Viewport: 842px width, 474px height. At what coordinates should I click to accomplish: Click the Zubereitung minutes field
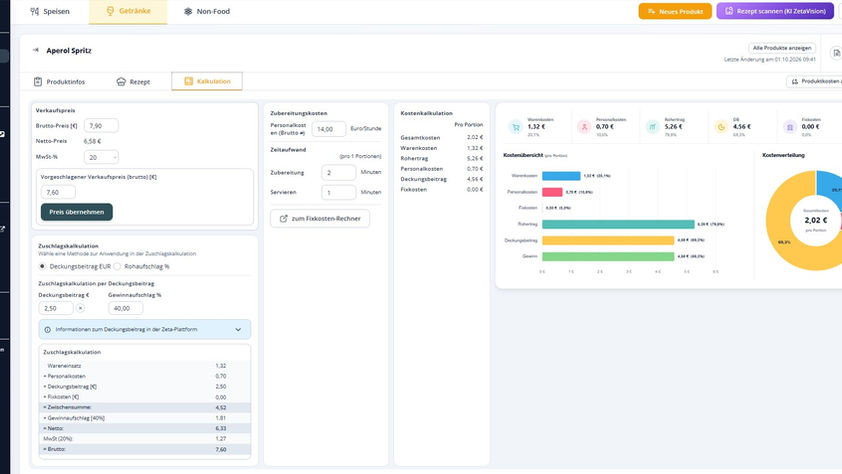[x=338, y=173]
